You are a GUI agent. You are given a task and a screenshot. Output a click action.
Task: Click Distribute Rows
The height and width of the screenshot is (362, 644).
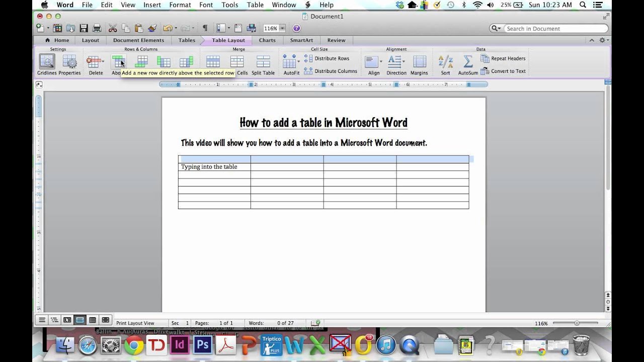coord(327,58)
